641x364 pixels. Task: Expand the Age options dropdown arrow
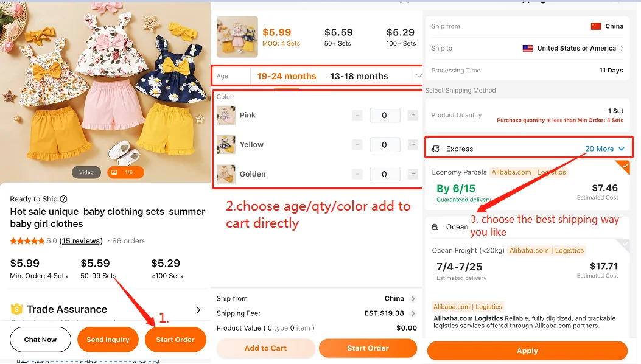tap(418, 76)
